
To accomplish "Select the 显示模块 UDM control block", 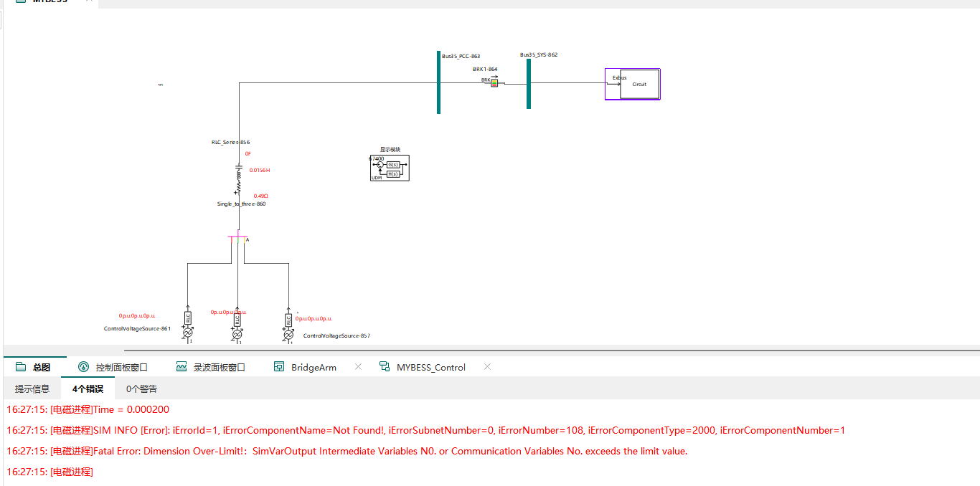I will point(390,168).
